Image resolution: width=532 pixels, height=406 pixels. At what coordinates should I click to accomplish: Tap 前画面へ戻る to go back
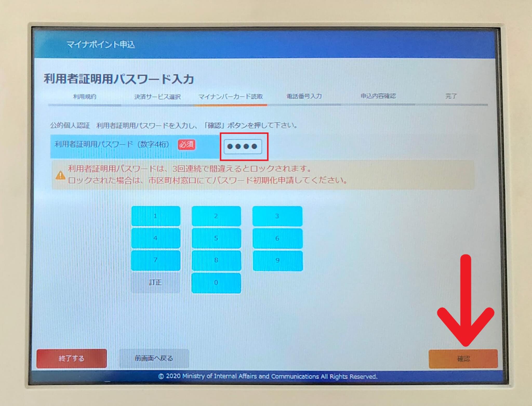click(154, 358)
